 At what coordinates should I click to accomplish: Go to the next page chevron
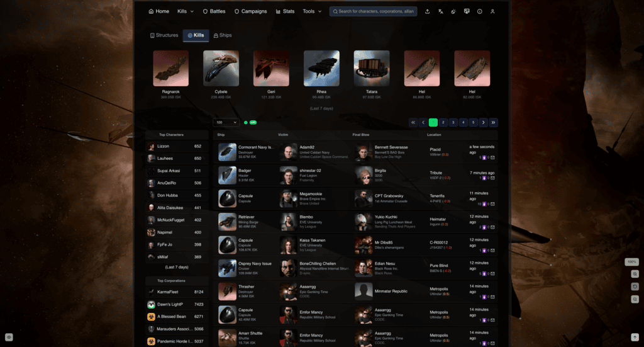pyautogui.click(x=484, y=123)
